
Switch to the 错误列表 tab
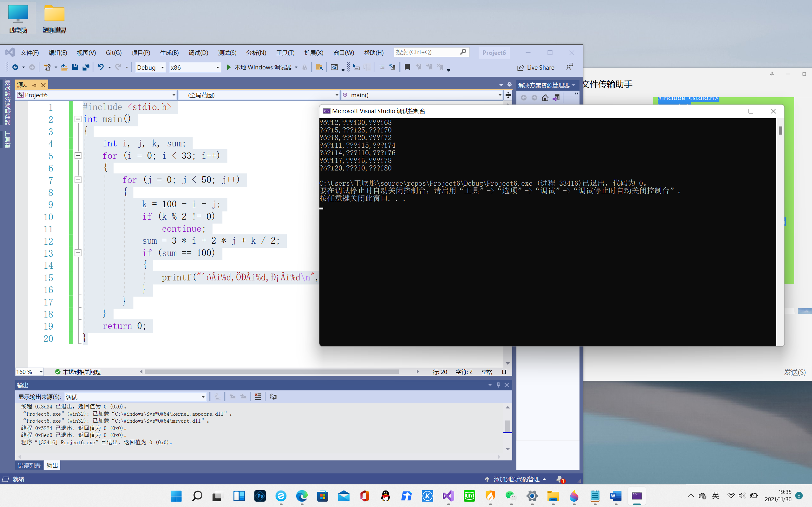(x=29, y=465)
